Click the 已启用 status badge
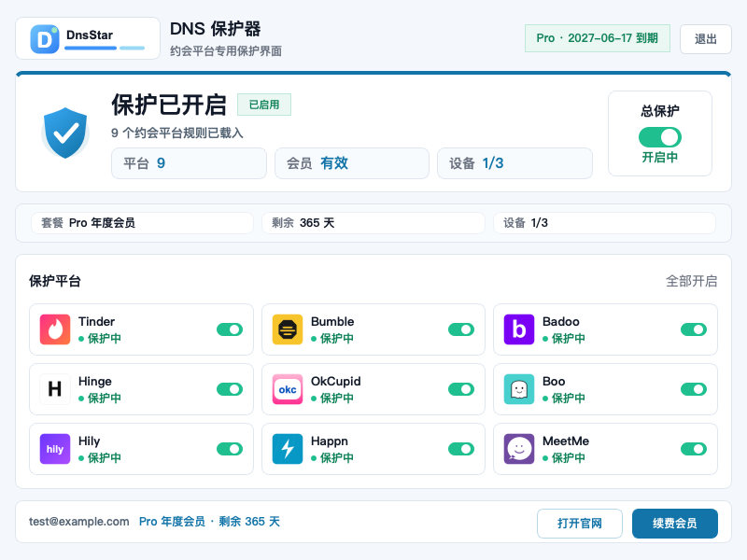747x560 pixels. pyautogui.click(x=264, y=105)
